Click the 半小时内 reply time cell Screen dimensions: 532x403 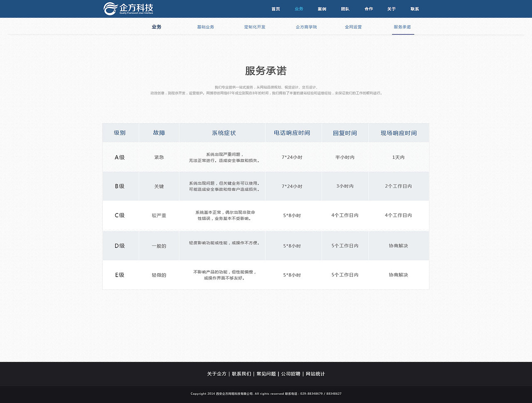(345, 157)
